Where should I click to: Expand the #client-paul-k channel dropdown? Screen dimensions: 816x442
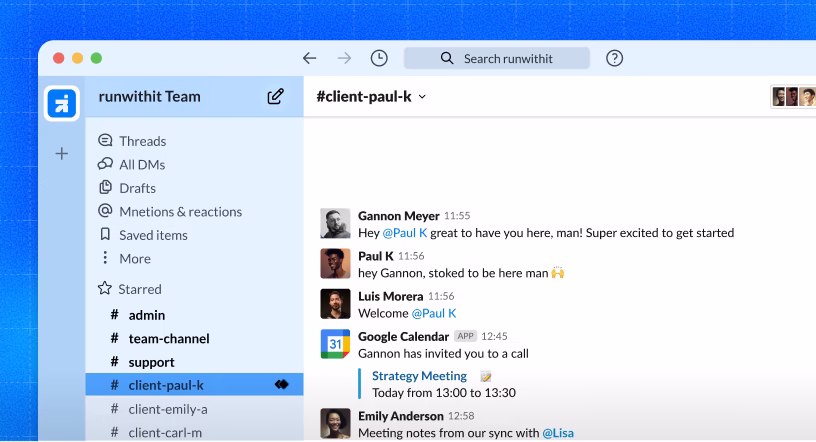[423, 97]
